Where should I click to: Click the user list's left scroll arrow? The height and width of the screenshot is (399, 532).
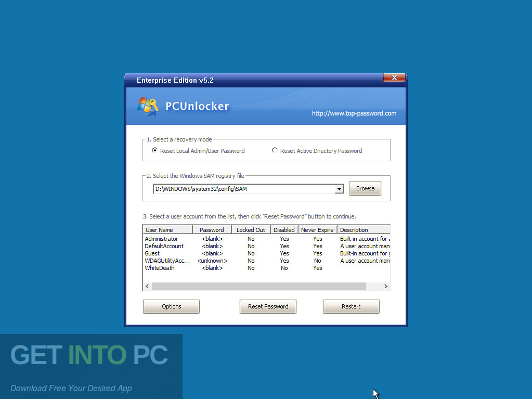[147, 286]
